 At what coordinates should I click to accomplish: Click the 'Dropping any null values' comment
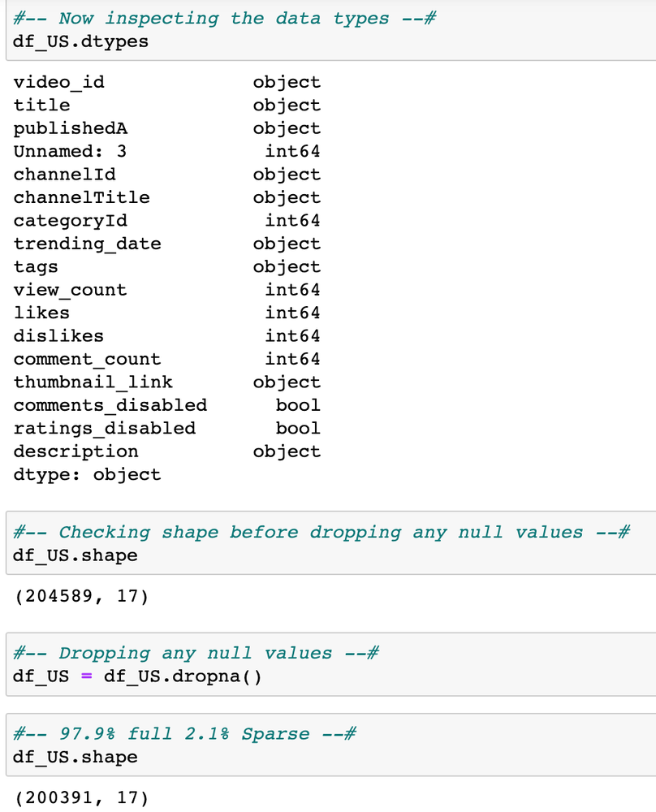[x=196, y=654]
